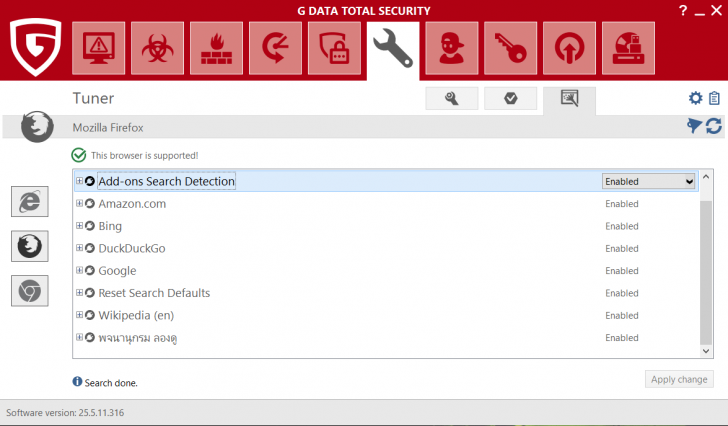Click the list scroll up arrow
The image size is (728, 426).
click(706, 177)
